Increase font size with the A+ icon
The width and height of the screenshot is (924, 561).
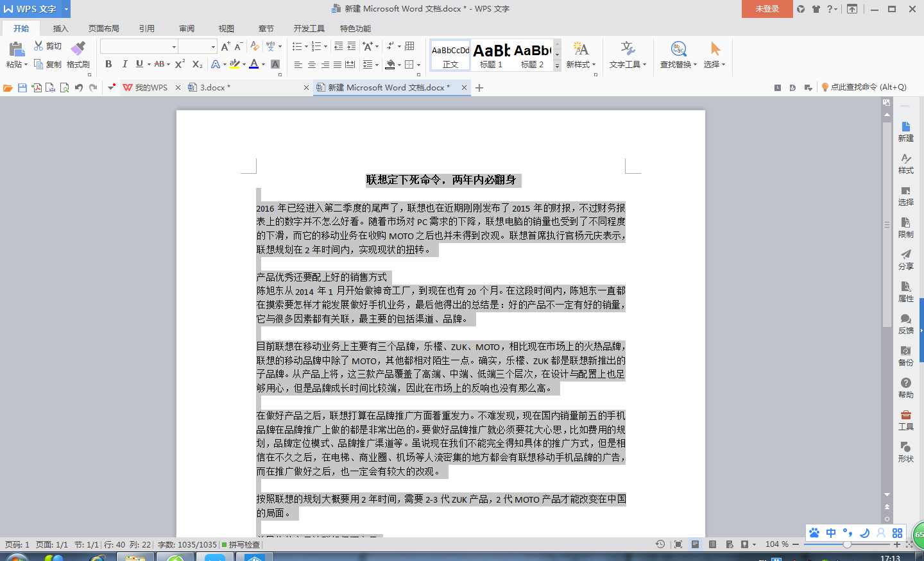point(225,46)
